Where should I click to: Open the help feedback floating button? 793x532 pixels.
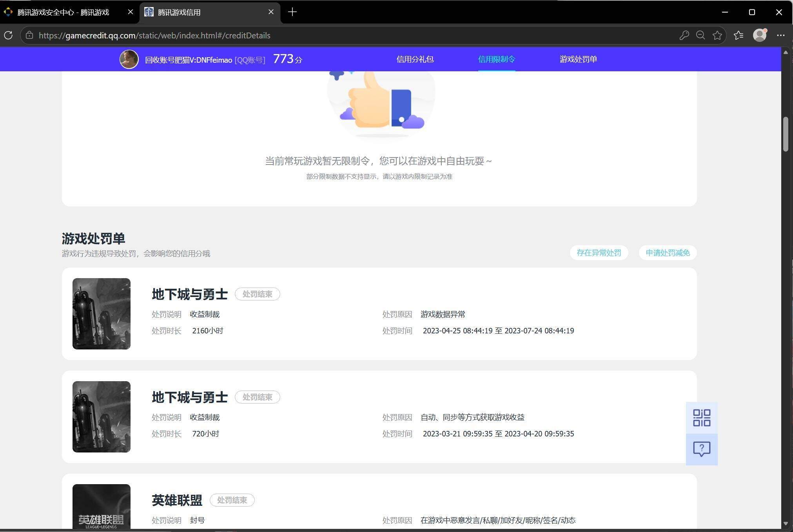[x=702, y=449]
